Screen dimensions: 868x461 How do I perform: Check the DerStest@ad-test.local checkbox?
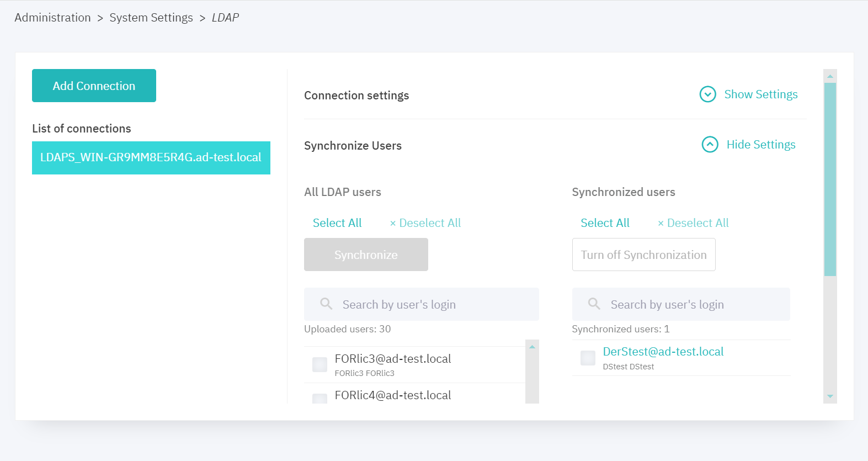point(588,358)
